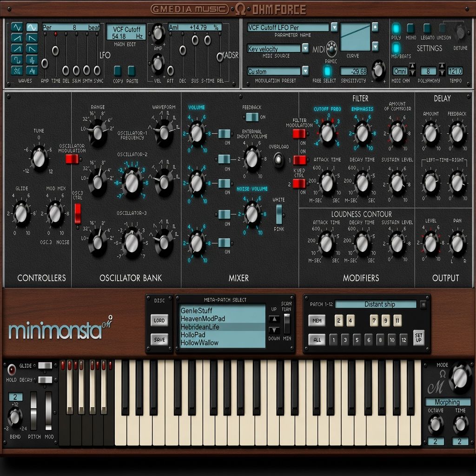Flip the White/Pink noise switch
The width and height of the screenshot is (476, 476).
click(x=279, y=214)
